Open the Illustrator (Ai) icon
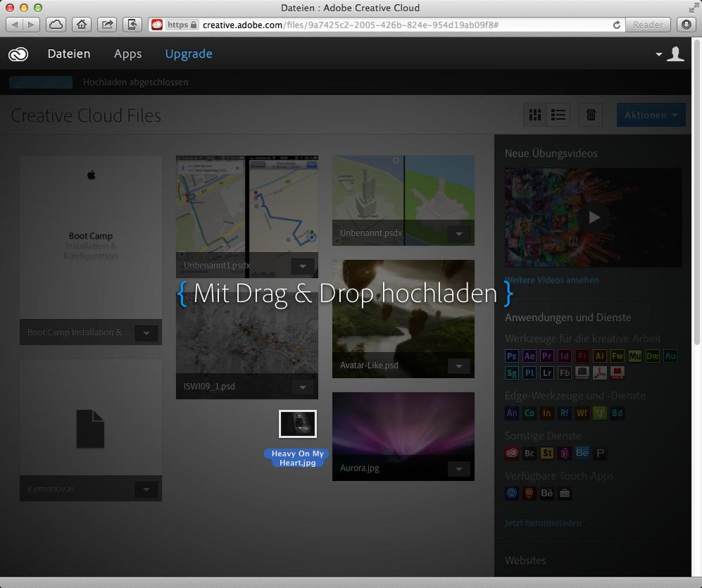 coord(599,356)
